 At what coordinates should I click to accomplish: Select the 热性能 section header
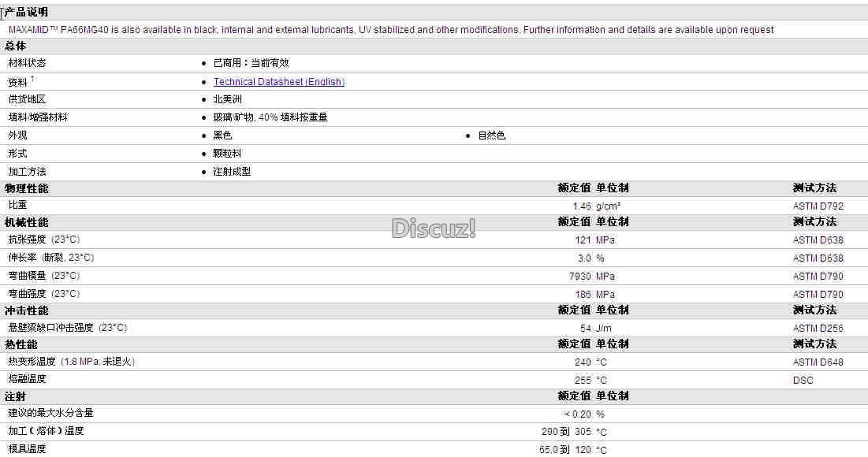pos(21,344)
